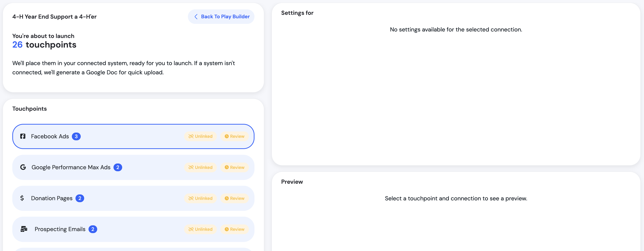Click Unlinked status on Prospecting Emails
The height and width of the screenshot is (251, 644).
coord(201,229)
